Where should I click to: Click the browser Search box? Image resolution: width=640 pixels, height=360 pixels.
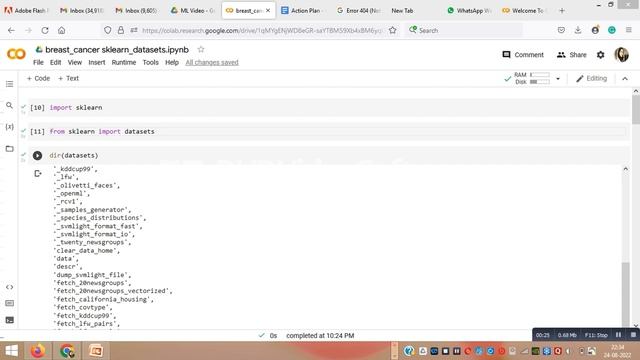pyautogui.click(x=464, y=30)
